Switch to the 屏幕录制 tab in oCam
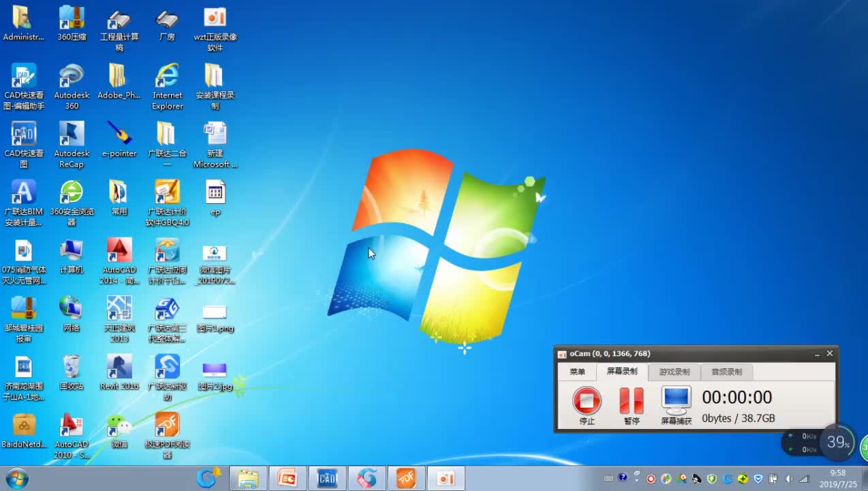868x491 pixels. [x=622, y=372]
